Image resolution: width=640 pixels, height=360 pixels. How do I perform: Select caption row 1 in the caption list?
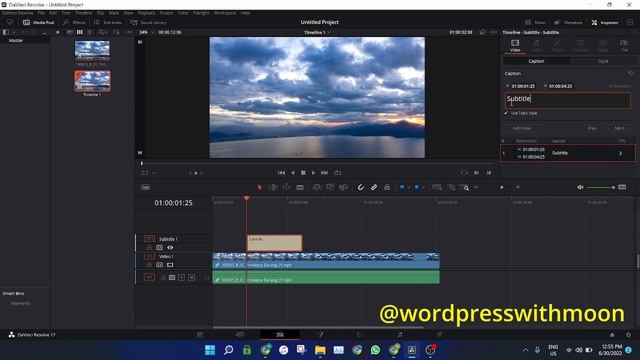[568, 153]
